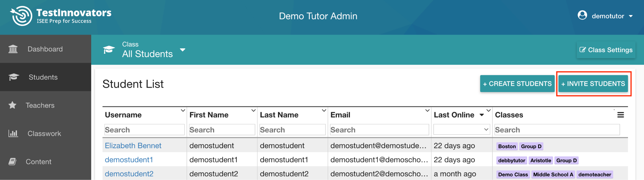Open the table hamburger menu icon
The image size is (644, 180).
(620, 115)
